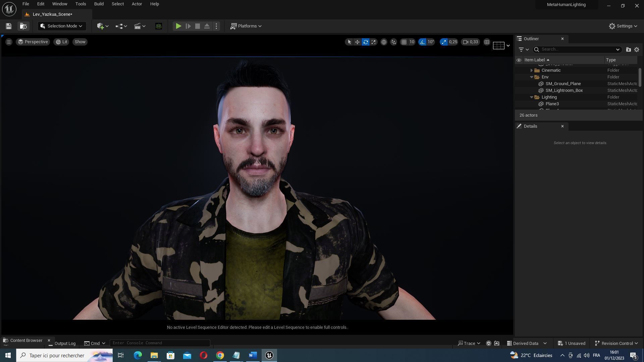Open the File menu

(25, 4)
